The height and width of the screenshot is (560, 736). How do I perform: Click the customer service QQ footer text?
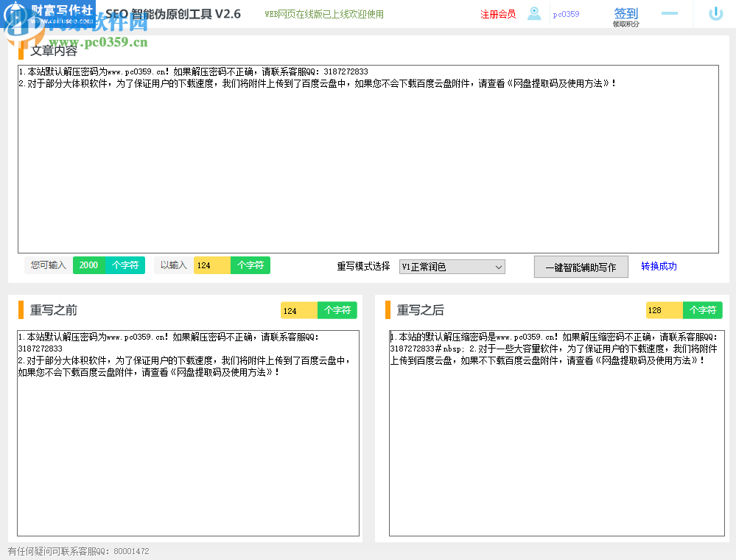pos(79,551)
